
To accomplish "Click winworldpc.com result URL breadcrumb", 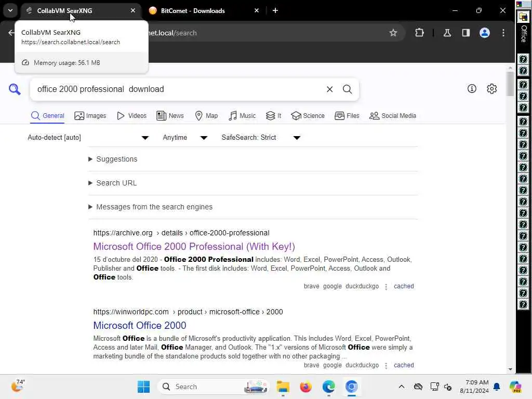I will [188, 312].
